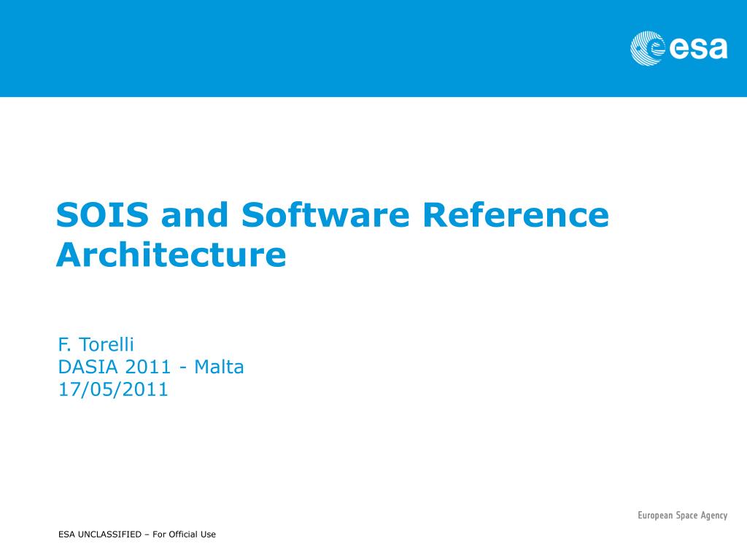Select the title 'SOIS and Software Reference Architecture'
Image resolution: width=747 pixels, height=560 pixels.
click(333, 235)
